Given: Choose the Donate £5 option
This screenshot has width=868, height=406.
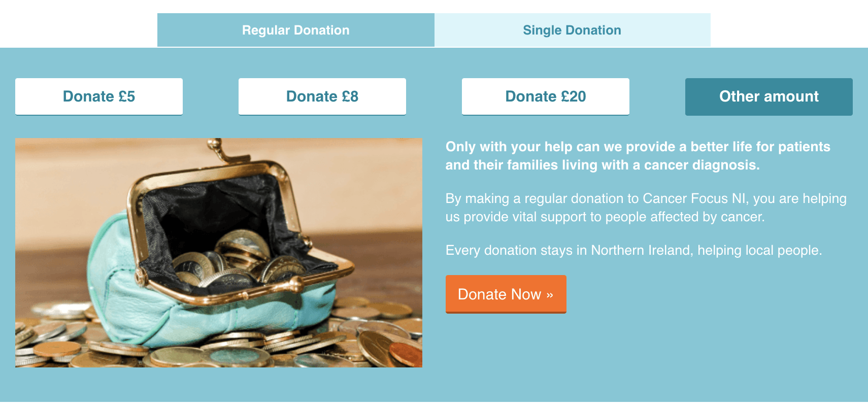Looking at the screenshot, I should click(99, 96).
